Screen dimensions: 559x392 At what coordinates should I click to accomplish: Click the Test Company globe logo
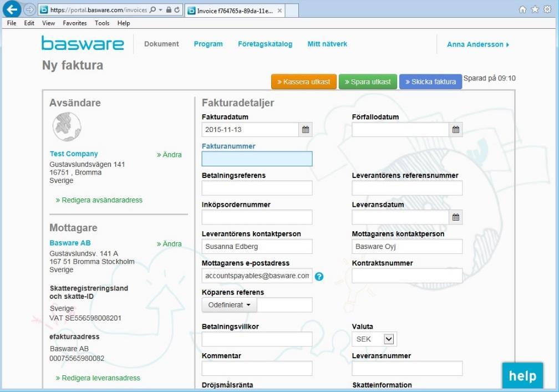coord(67,127)
